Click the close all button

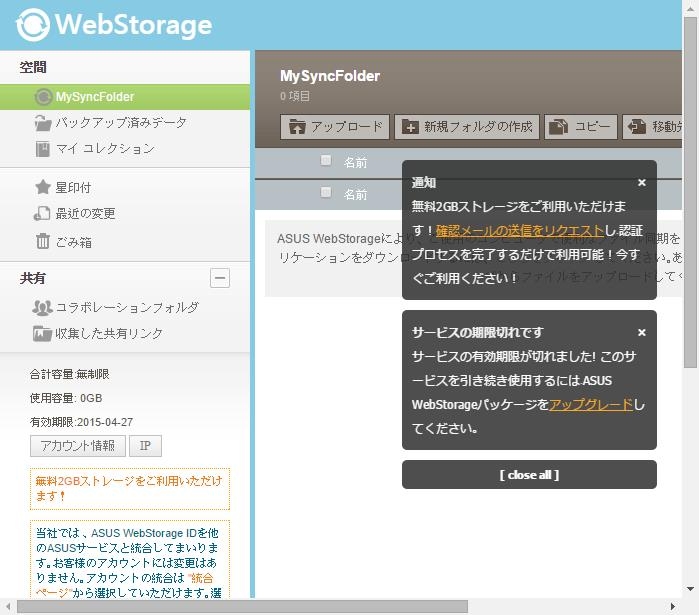[529, 475]
